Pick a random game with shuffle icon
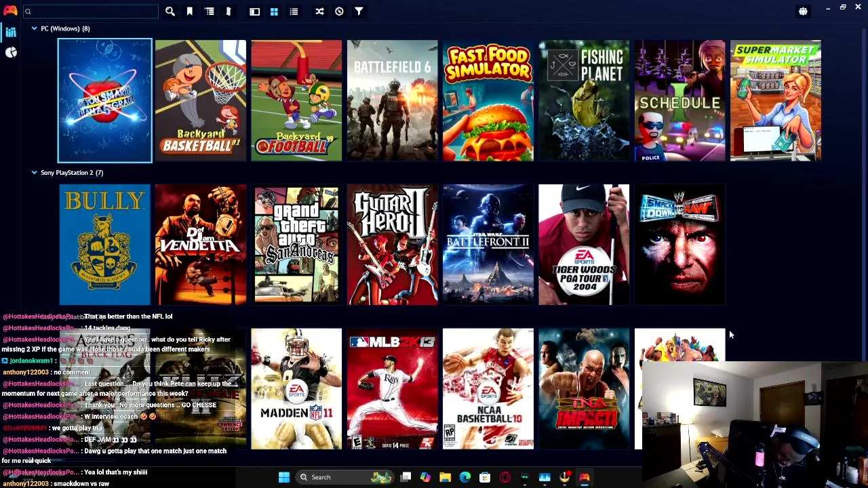 319,11
